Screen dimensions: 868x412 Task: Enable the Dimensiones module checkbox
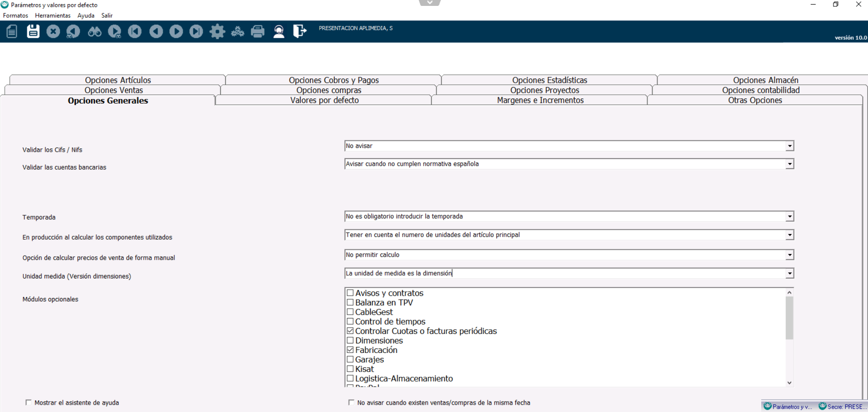(350, 340)
